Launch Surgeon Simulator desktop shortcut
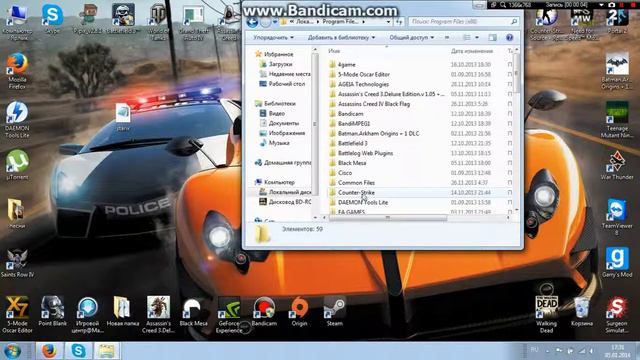 (x=617, y=314)
